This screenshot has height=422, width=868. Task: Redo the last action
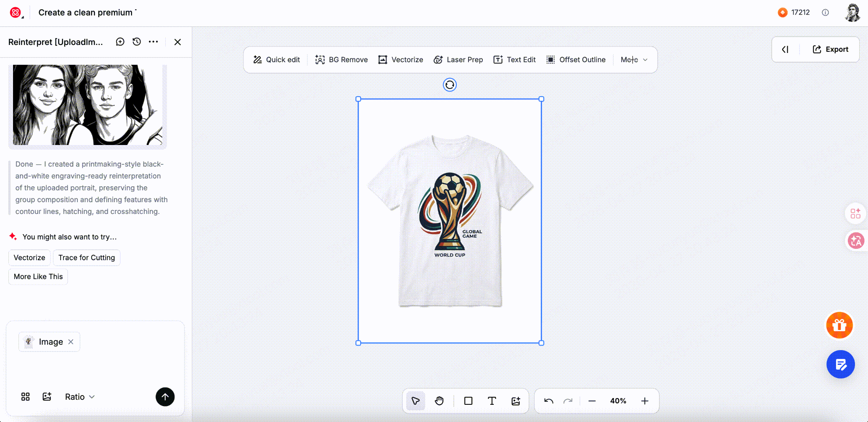568,401
